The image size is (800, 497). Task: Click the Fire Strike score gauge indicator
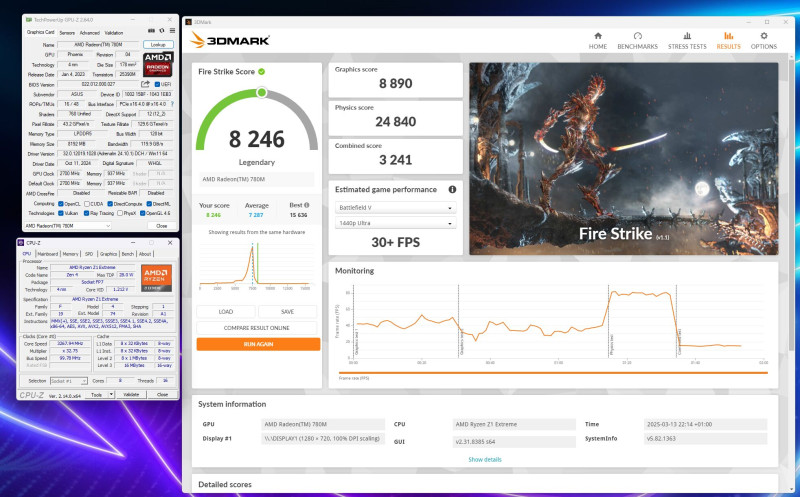[262, 92]
